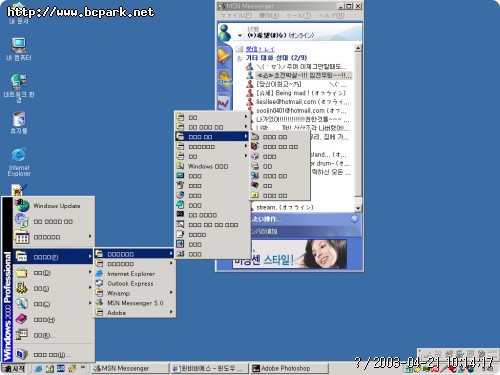Select the Windows Explorer entry in Accessories menu
The height and width of the screenshot is (375, 500).
click(x=213, y=166)
